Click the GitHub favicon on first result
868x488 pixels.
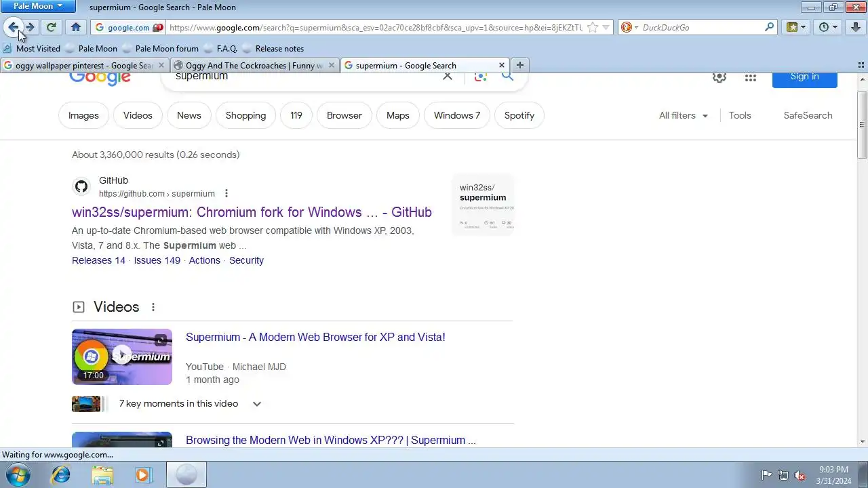point(81,186)
